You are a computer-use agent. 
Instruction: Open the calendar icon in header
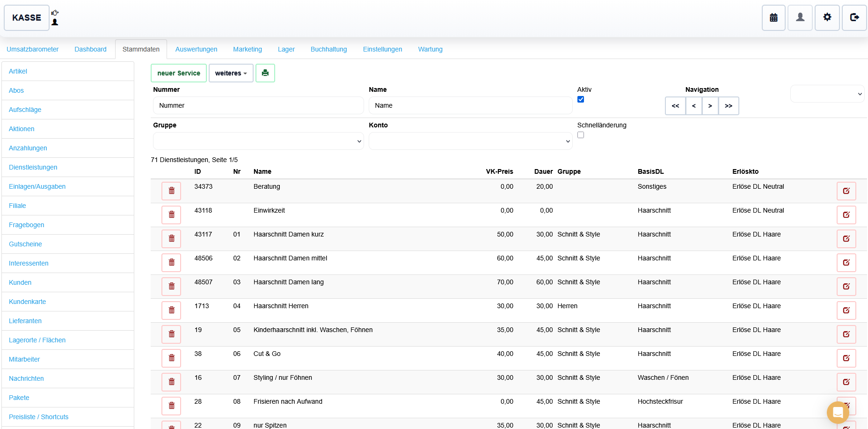click(x=773, y=18)
